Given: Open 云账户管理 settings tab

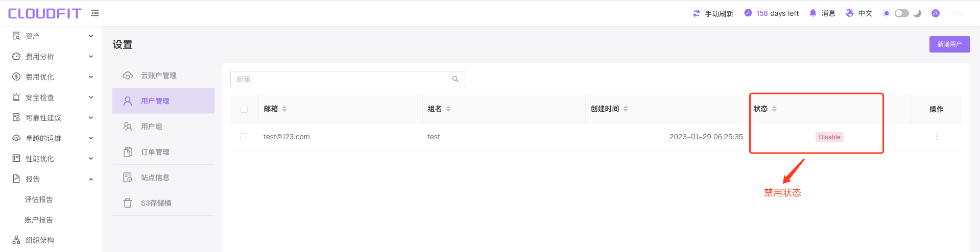Looking at the screenshot, I should pyautogui.click(x=163, y=75).
